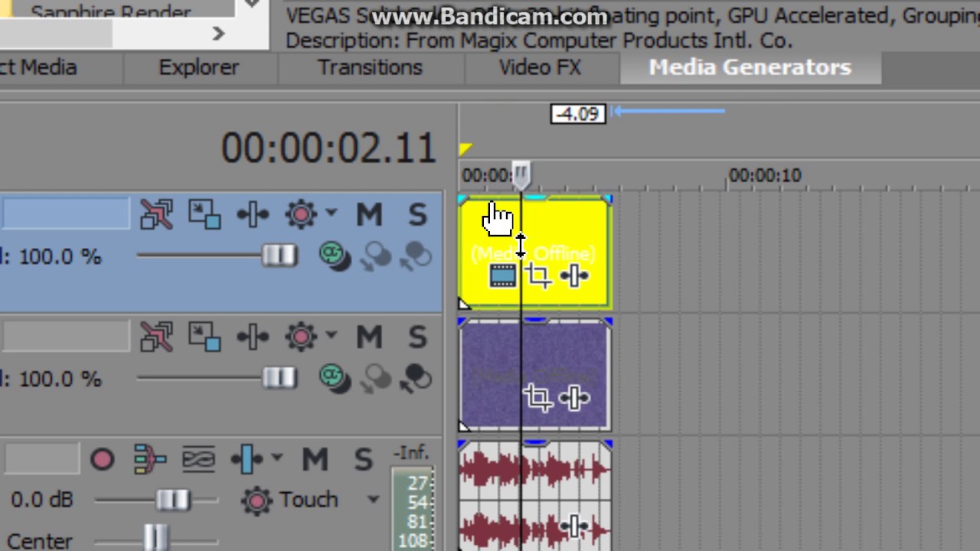Viewport: 980px width, 551px height.
Task: Click scroll right arrow in plugin list
Action: pos(218,33)
